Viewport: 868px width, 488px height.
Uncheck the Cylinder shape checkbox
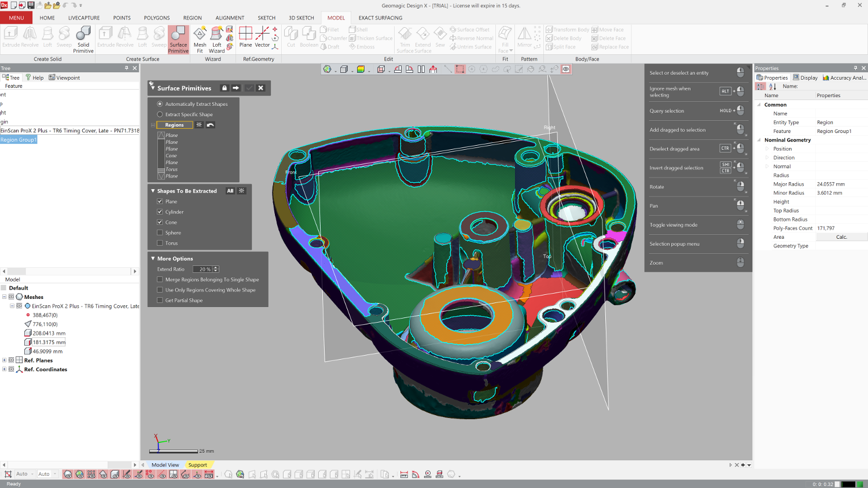(160, 212)
